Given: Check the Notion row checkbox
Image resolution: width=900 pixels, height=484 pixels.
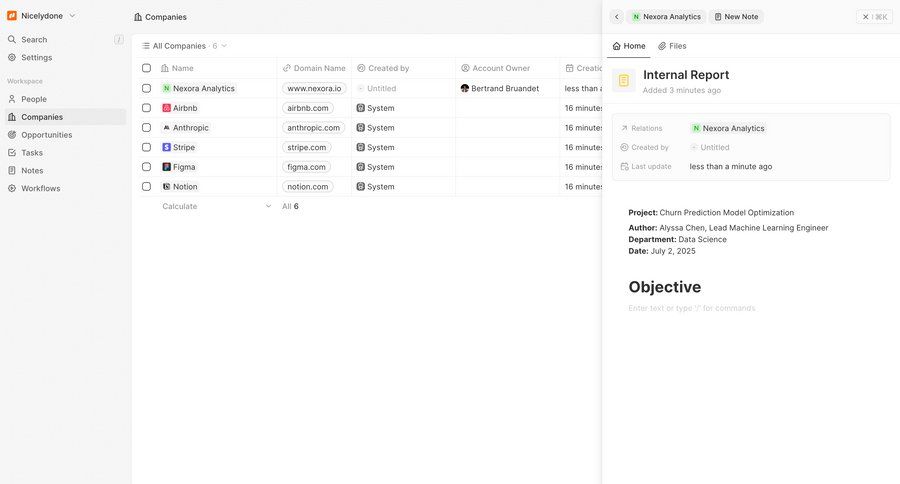Looking at the screenshot, I should [x=146, y=187].
